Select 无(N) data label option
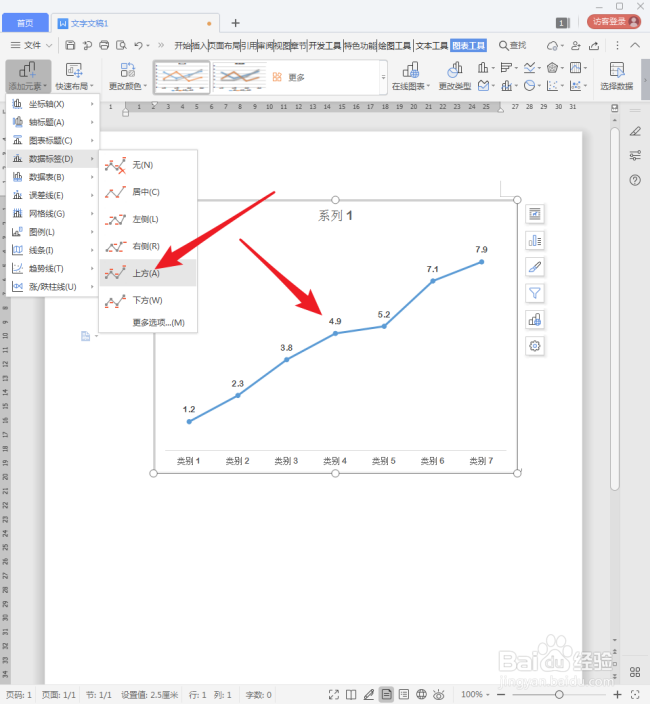 [x=148, y=165]
